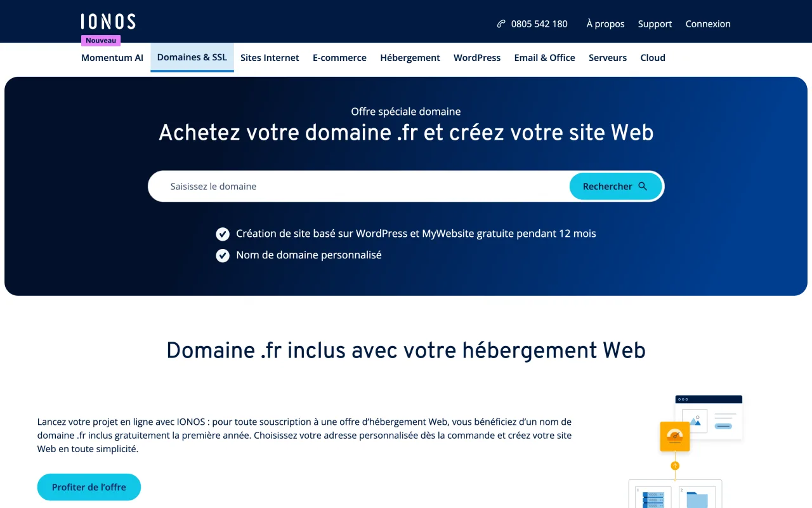
Task: Click the Profiter de l'offre button
Action: (x=89, y=487)
